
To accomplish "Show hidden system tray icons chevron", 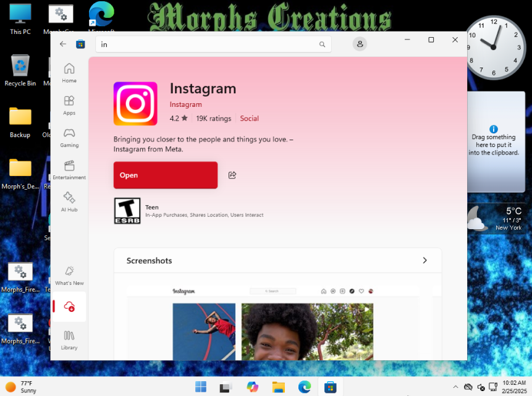I will point(455,387).
